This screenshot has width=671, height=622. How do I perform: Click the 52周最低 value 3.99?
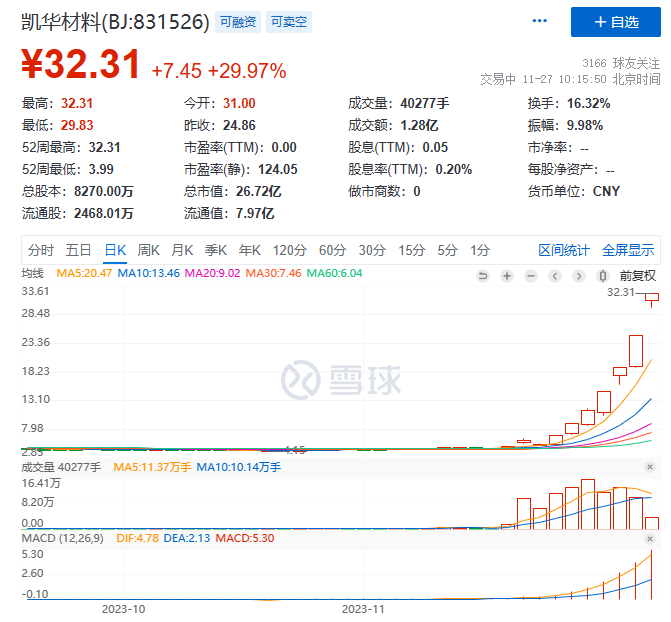101,169
